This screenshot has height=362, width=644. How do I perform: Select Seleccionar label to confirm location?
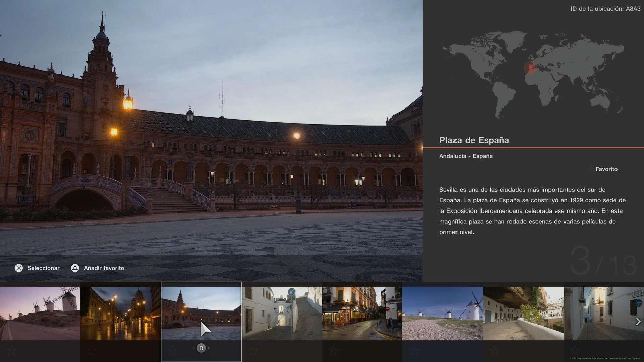[43, 268]
